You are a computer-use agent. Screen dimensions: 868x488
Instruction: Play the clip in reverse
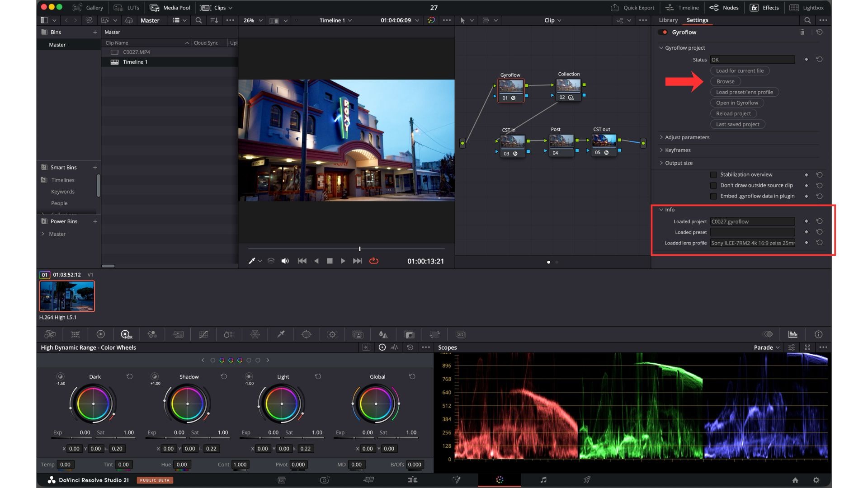[x=316, y=261]
